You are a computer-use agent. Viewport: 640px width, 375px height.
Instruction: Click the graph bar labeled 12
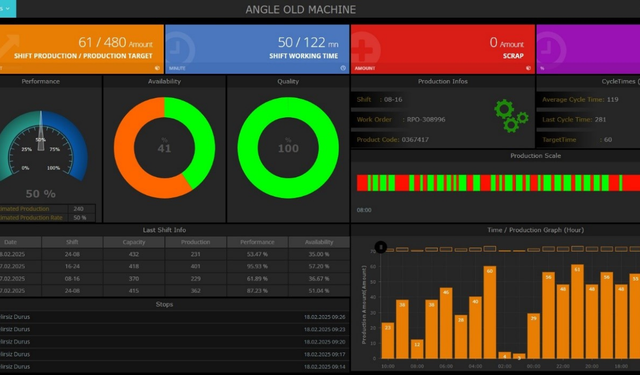click(x=417, y=349)
